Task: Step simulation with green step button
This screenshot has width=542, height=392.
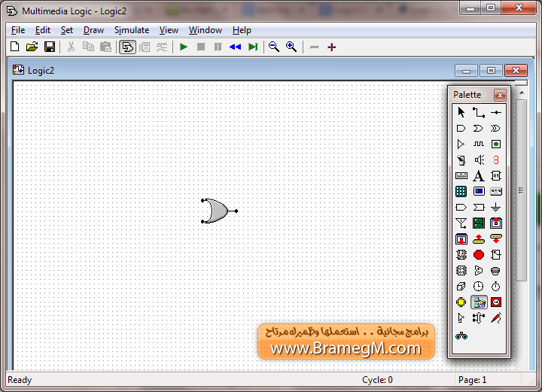Action: [x=253, y=47]
